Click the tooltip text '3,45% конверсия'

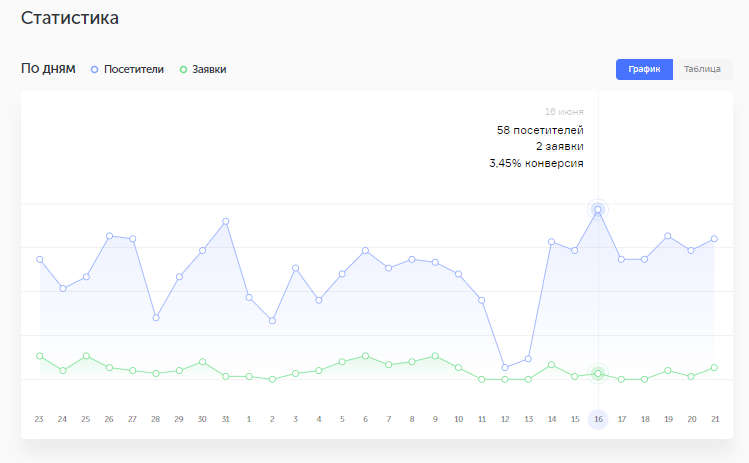click(x=536, y=163)
